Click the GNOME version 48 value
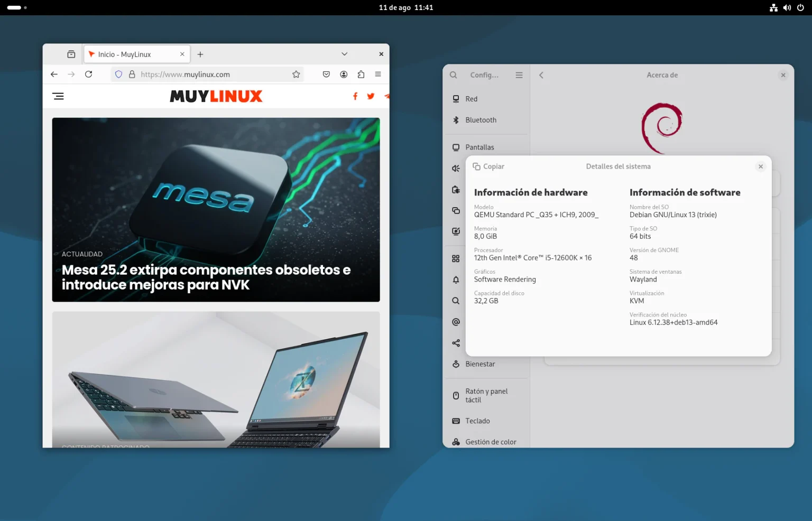Image resolution: width=812 pixels, height=521 pixels. tap(634, 258)
